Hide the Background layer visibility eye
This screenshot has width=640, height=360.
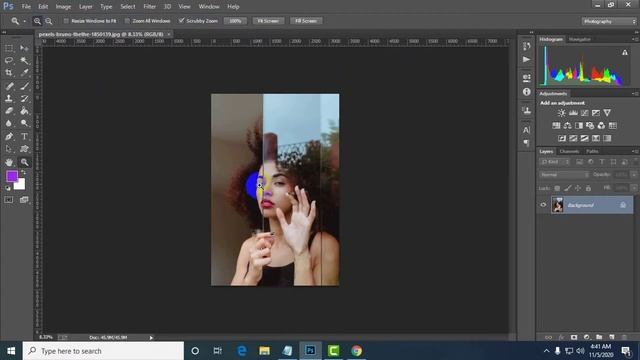click(x=543, y=205)
